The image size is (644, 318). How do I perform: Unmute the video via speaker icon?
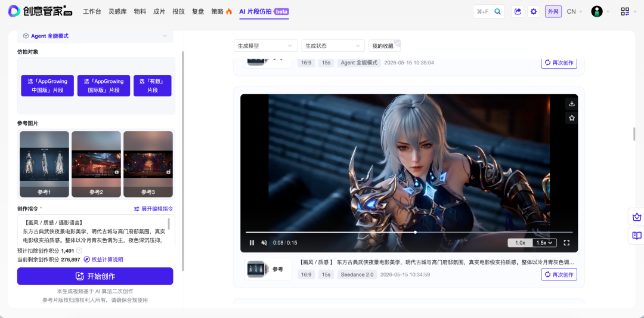[264, 243]
